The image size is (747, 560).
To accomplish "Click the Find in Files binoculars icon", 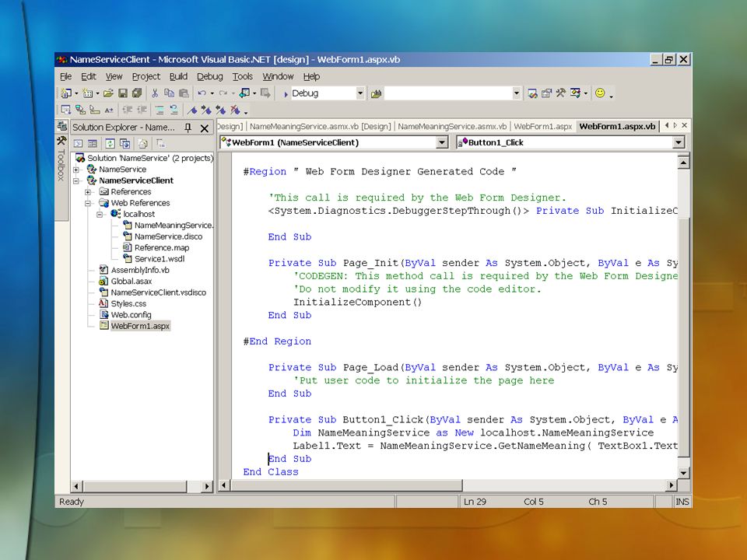I will pos(376,94).
